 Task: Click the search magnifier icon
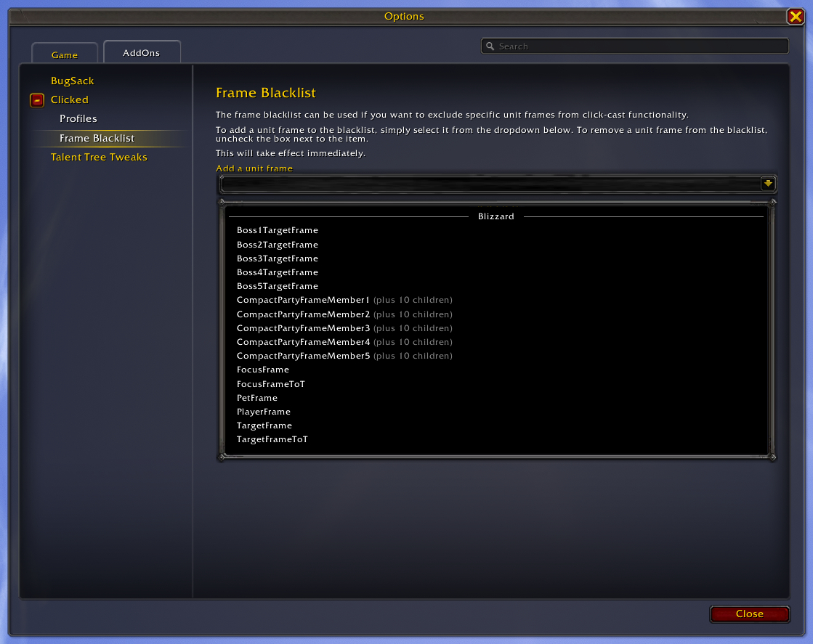[490, 46]
